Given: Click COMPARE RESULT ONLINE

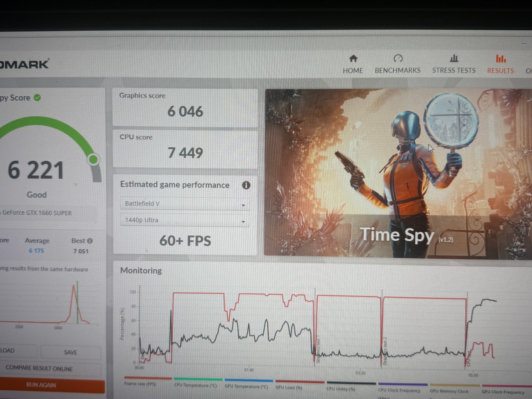Looking at the screenshot, I should pyautogui.click(x=39, y=368).
